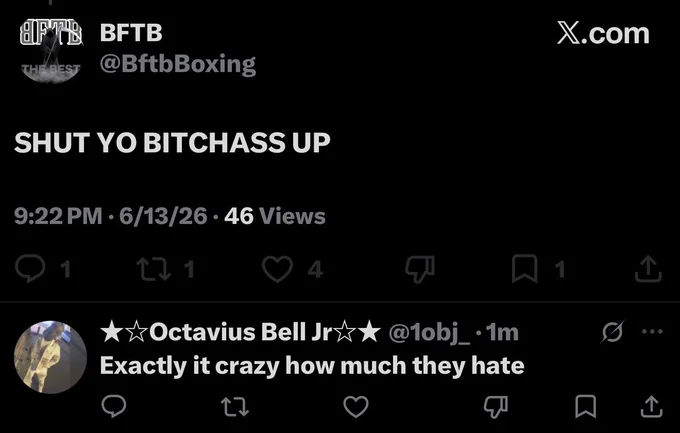
Task: Repost Octavius Bell Jr's reply
Action: [235, 407]
